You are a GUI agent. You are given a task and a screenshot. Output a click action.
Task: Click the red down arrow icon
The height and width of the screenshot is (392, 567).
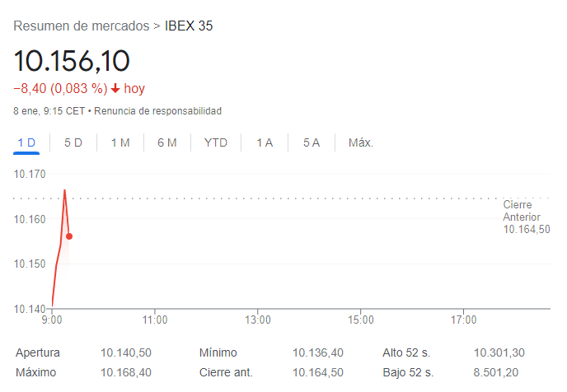coord(115,89)
